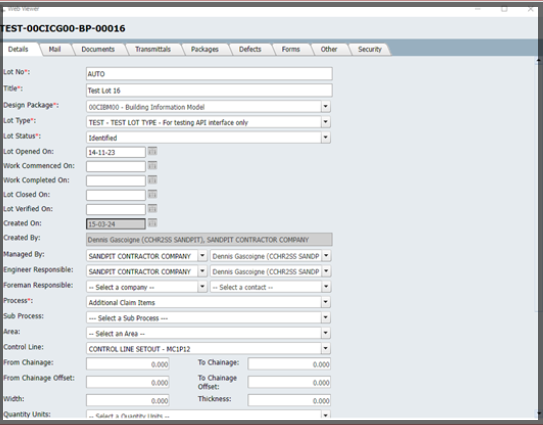Click the Created By read-only field
This screenshot has height=425, width=543.
[x=209, y=240]
